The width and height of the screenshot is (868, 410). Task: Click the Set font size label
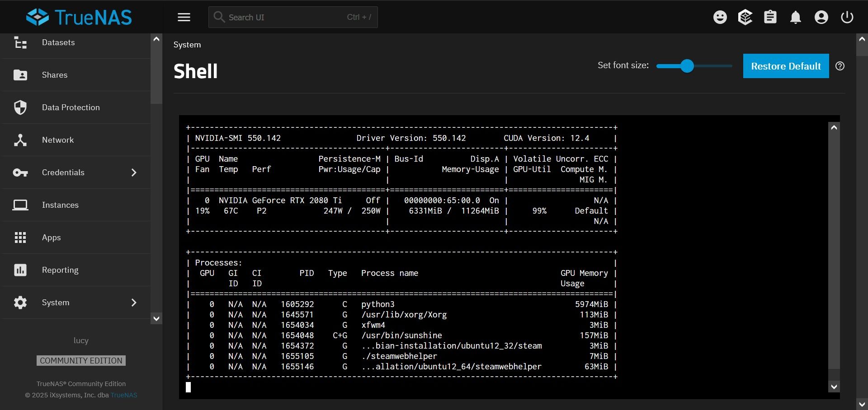point(623,65)
